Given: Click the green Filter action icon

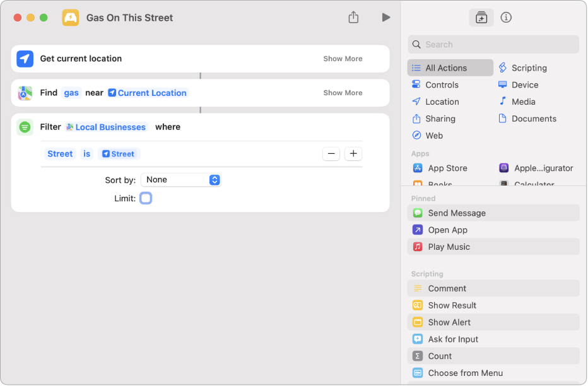Looking at the screenshot, I should point(25,127).
